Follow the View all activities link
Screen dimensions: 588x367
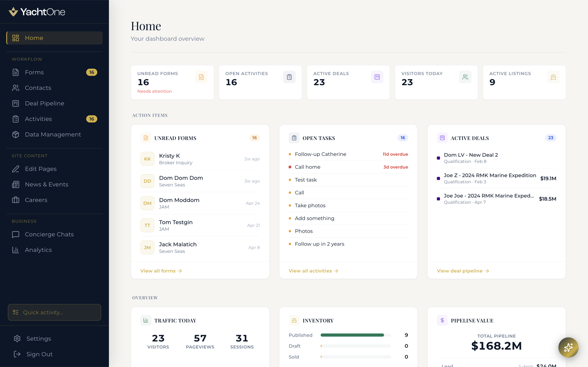(x=313, y=271)
